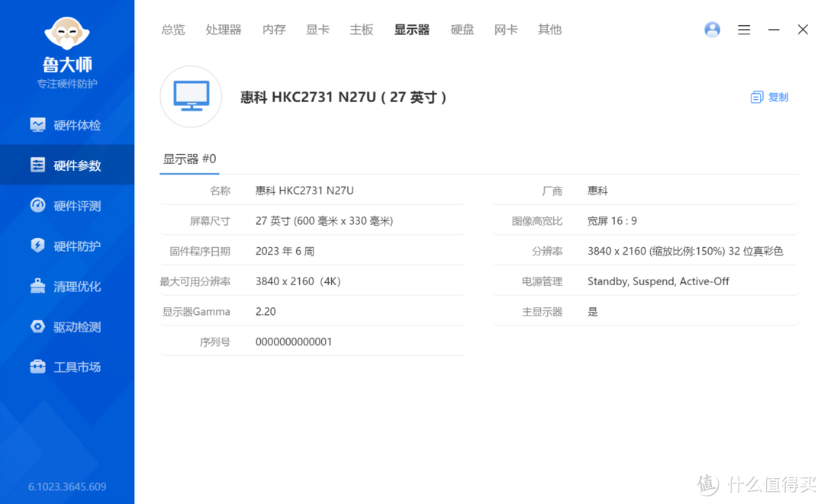Click manufacturer value 惠科
This screenshot has height=504, width=824.
tap(597, 191)
